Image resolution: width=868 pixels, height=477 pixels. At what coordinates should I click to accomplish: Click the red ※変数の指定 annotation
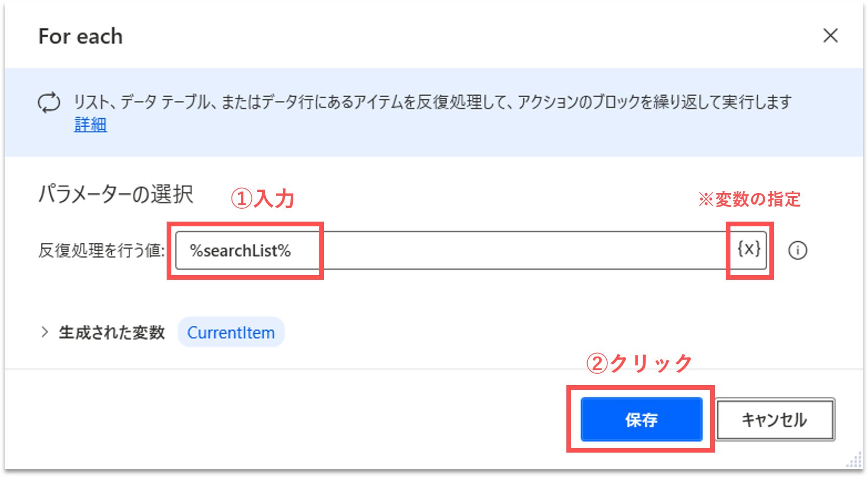tap(749, 199)
